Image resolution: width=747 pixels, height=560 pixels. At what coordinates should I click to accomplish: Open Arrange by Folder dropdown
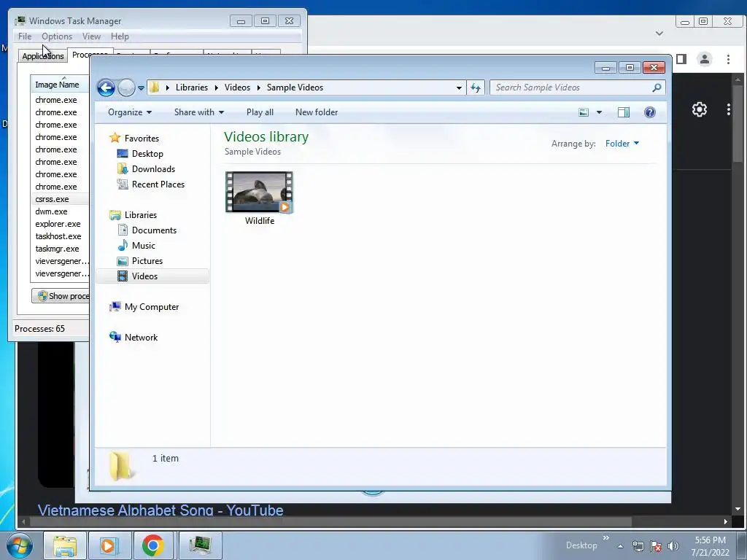tap(622, 144)
